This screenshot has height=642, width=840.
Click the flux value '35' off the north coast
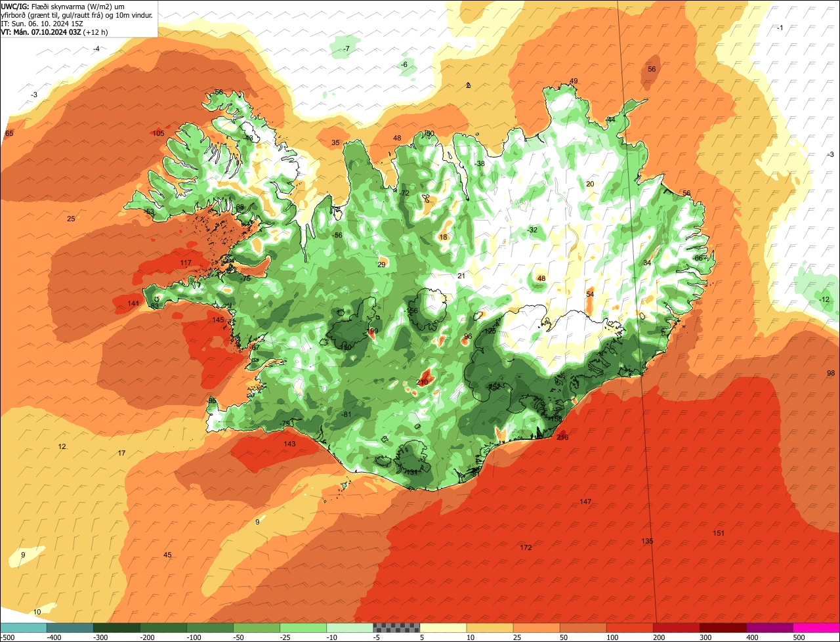coord(335,142)
